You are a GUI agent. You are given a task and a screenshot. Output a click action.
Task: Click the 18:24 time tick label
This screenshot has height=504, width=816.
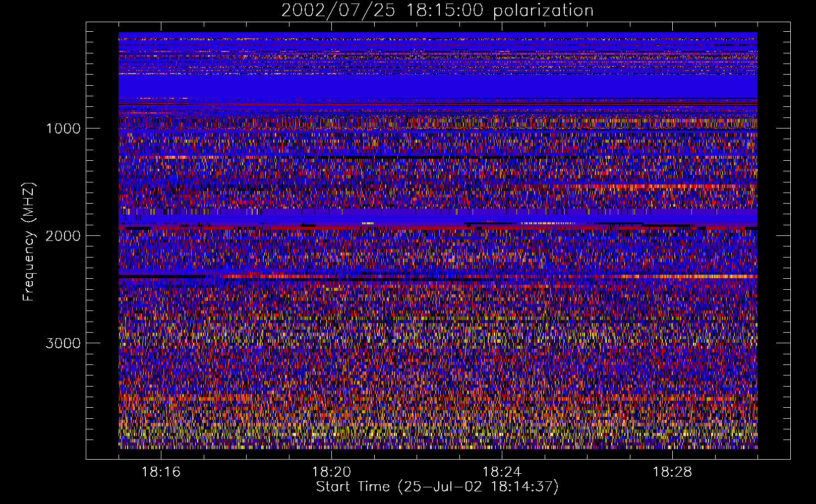tap(502, 472)
